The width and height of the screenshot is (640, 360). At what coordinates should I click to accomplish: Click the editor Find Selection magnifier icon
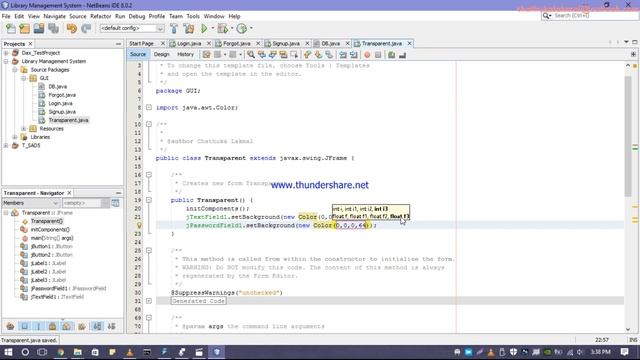click(x=251, y=55)
